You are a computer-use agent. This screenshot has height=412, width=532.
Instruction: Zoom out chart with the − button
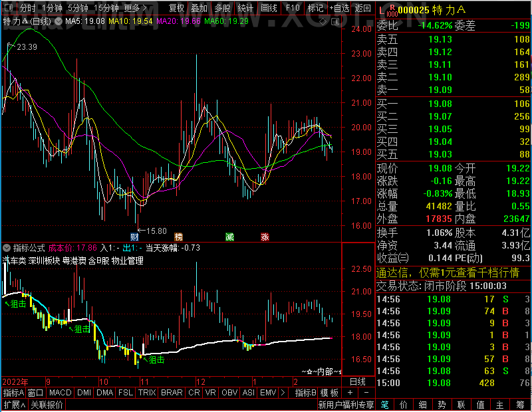point(366,393)
